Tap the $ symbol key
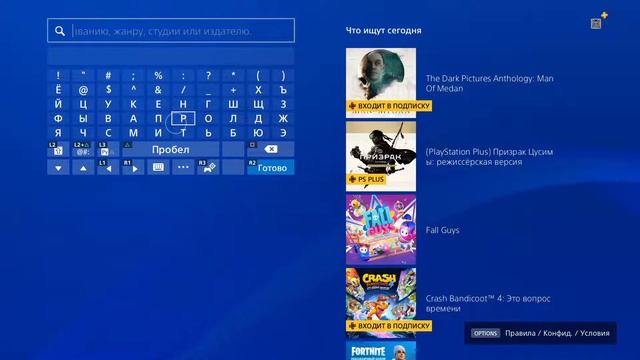The image size is (640, 360). pyautogui.click(x=108, y=90)
